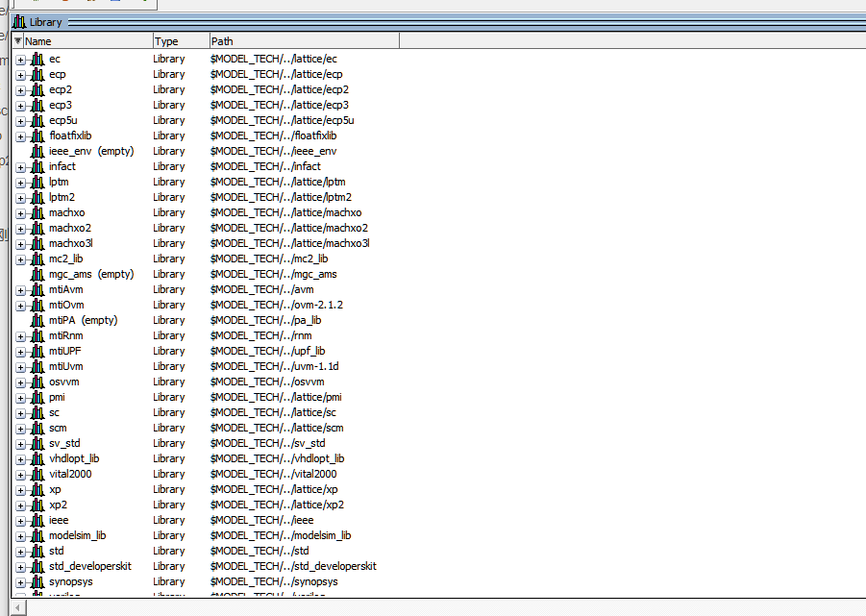This screenshot has height=616, width=866.
Task: Click the mtiUPF library icon
Action: pyautogui.click(x=37, y=351)
